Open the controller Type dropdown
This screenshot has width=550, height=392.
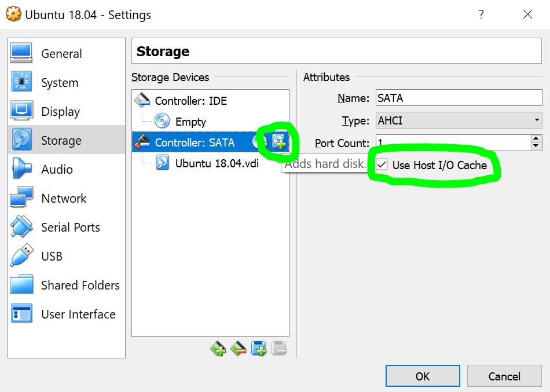point(459,121)
